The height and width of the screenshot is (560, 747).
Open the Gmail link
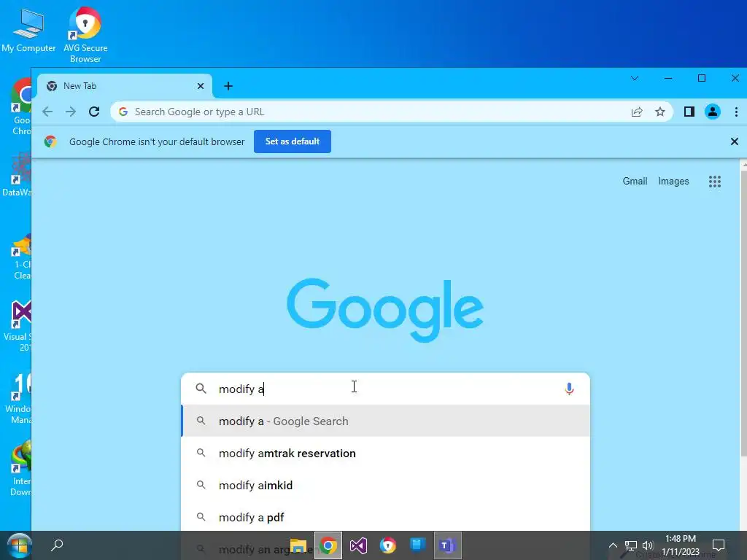pos(635,182)
